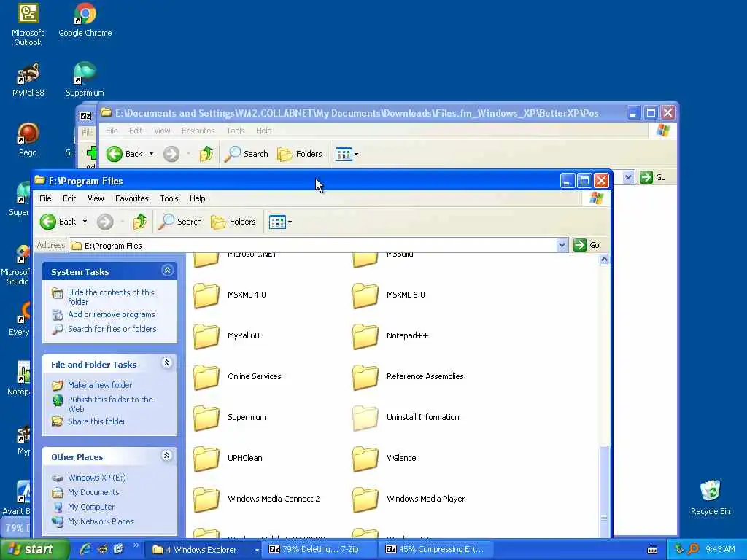Select the Reference Assemblies folder
The height and width of the screenshot is (560, 747).
(x=408, y=377)
